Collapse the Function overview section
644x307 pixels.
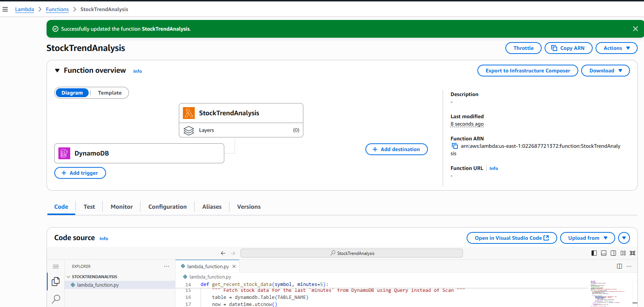point(57,71)
